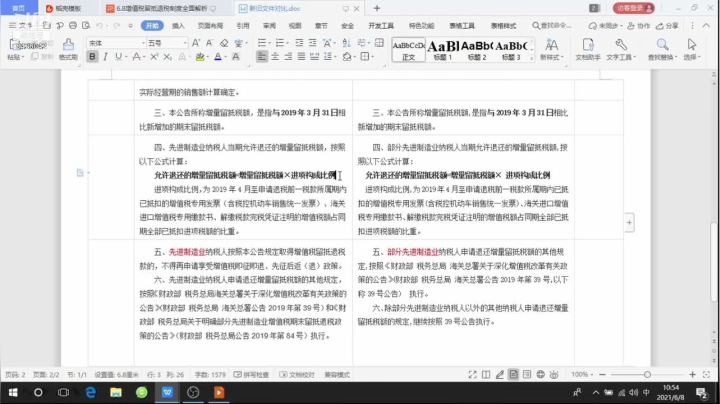The image size is (720, 404).
Task: Click the guest login (访客登录) button
Action: [x=634, y=8]
